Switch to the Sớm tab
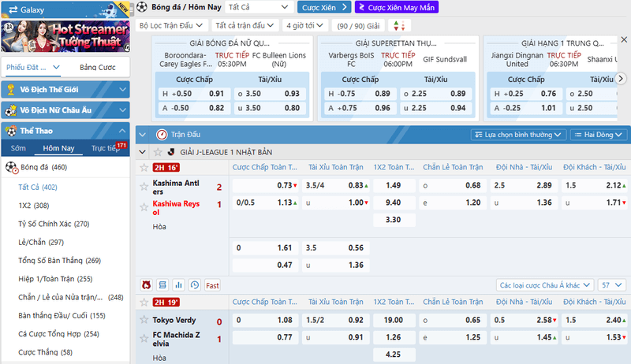 [18, 148]
